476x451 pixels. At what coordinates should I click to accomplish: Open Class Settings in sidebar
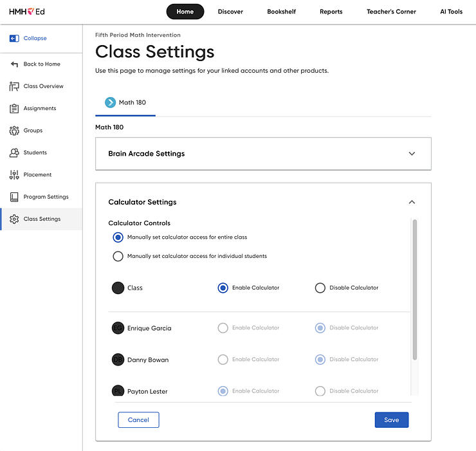(x=41, y=219)
